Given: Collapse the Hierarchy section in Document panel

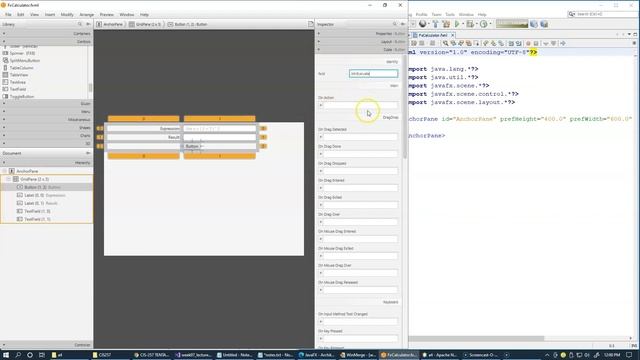Looking at the screenshot, I should click(x=47, y=162).
